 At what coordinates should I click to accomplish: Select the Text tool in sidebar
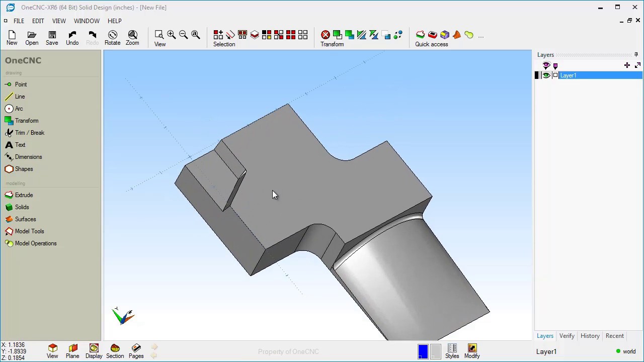(x=15, y=145)
